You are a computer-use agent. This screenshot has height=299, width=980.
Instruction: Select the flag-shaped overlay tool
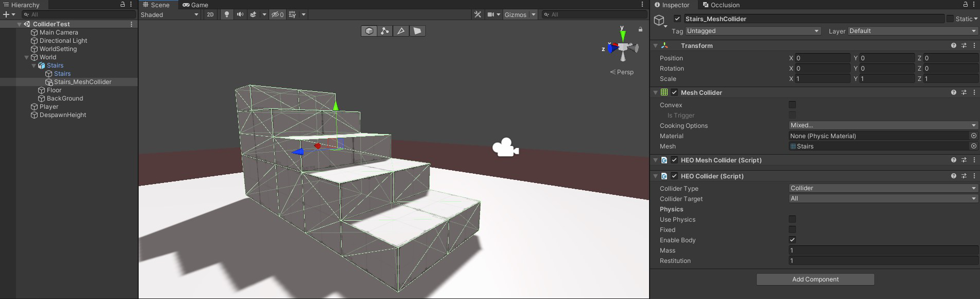pos(418,31)
